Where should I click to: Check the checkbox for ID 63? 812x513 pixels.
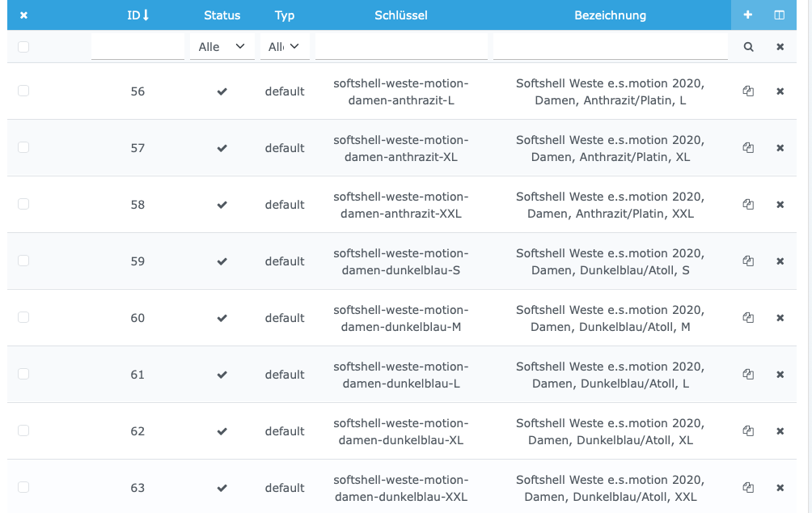click(x=23, y=486)
